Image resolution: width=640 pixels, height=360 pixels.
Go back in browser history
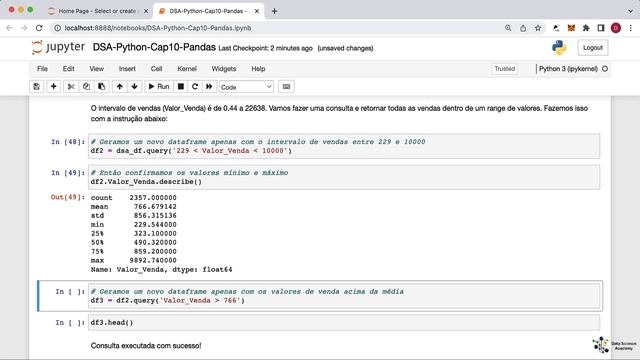click(9, 28)
